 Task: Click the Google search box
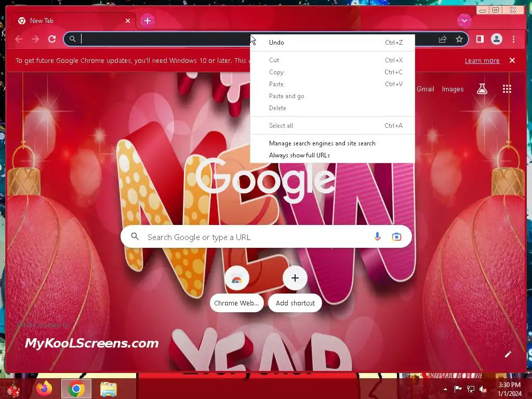[x=266, y=237]
